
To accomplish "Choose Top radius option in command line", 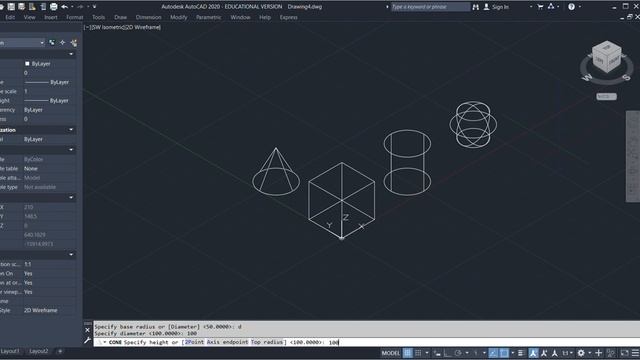I will tap(267, 342).
